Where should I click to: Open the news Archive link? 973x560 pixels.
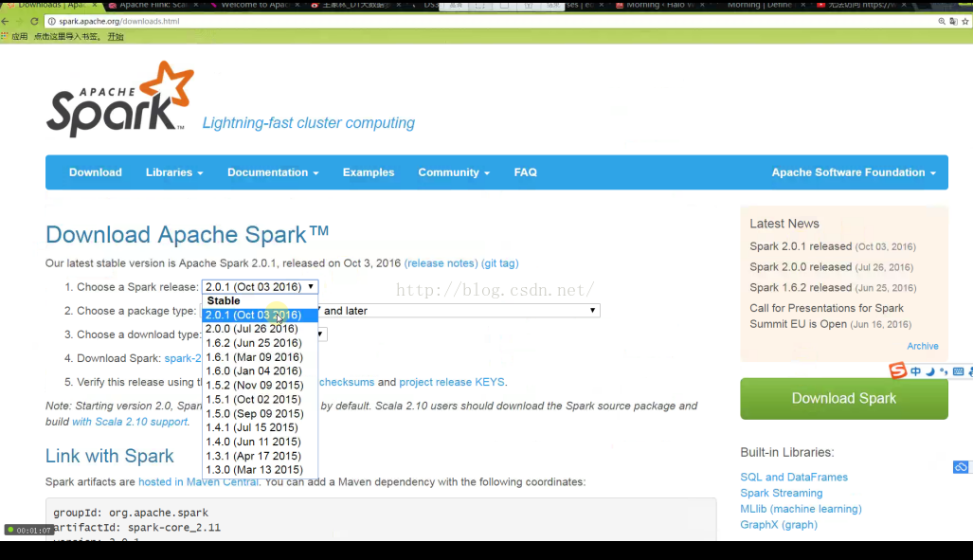[923, 346]
